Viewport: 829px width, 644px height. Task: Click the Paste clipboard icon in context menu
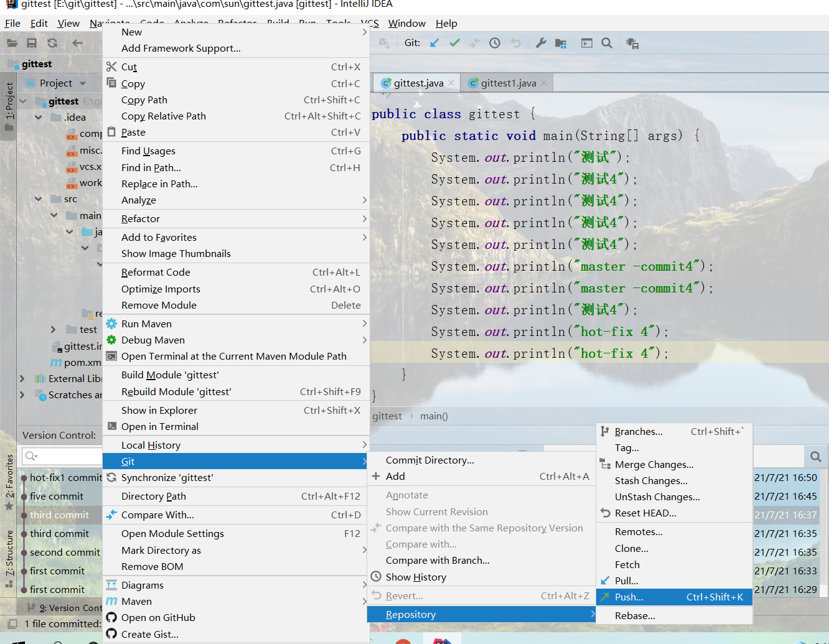coord(111,132)
